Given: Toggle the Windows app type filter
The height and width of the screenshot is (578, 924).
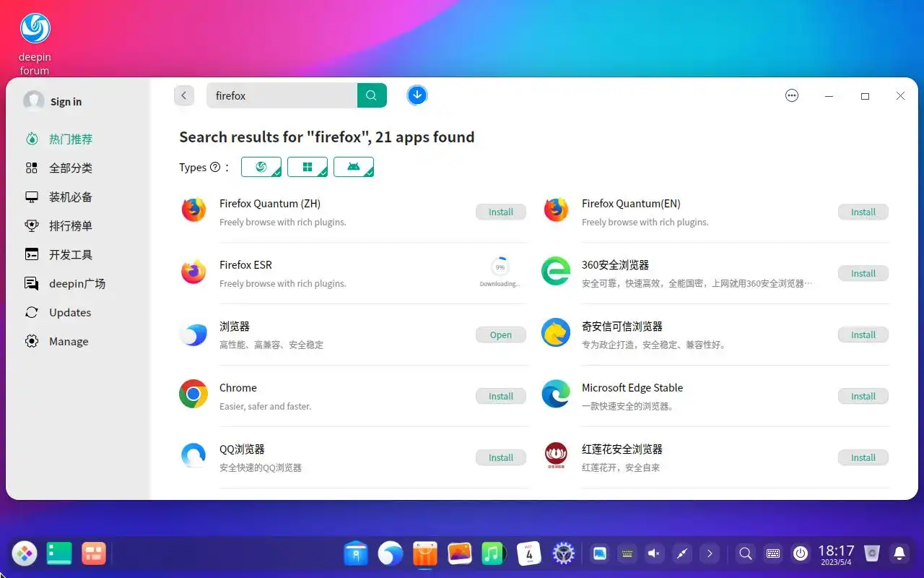Looking at the screenshot, I should [x=308, y=167].
